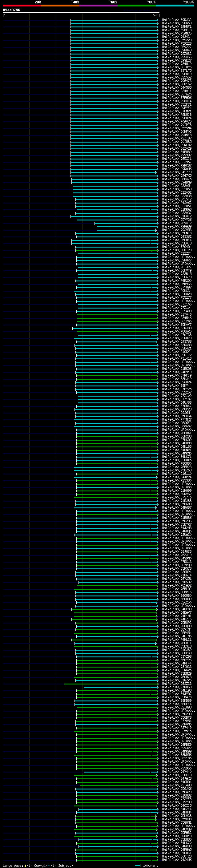This screenshot has width=197, height=868.
Task: Select the UniRef100_Q5K938 label
Action: (177, 815)
